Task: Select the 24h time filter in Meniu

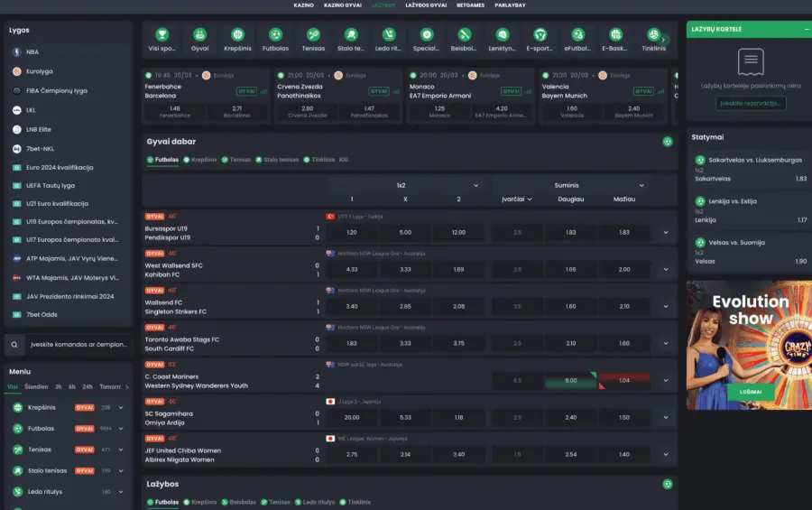Action: tap(88, 386)
